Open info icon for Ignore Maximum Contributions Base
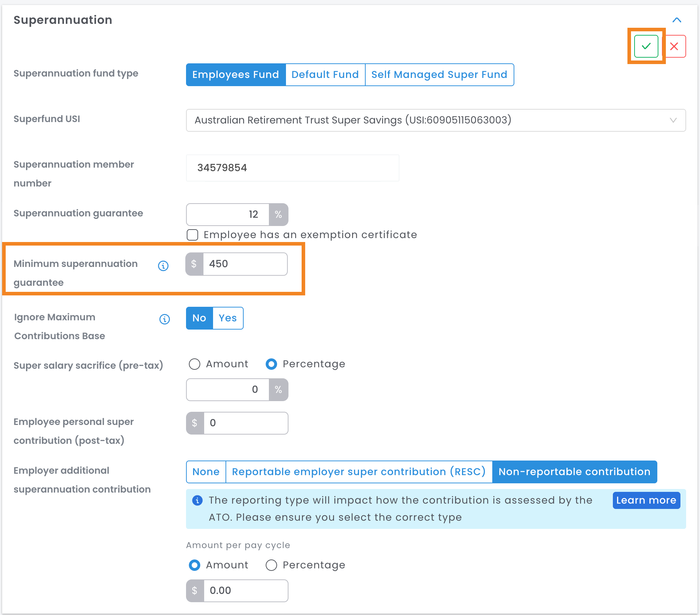This screenshot has width=700, height=615. pos(164,319)
